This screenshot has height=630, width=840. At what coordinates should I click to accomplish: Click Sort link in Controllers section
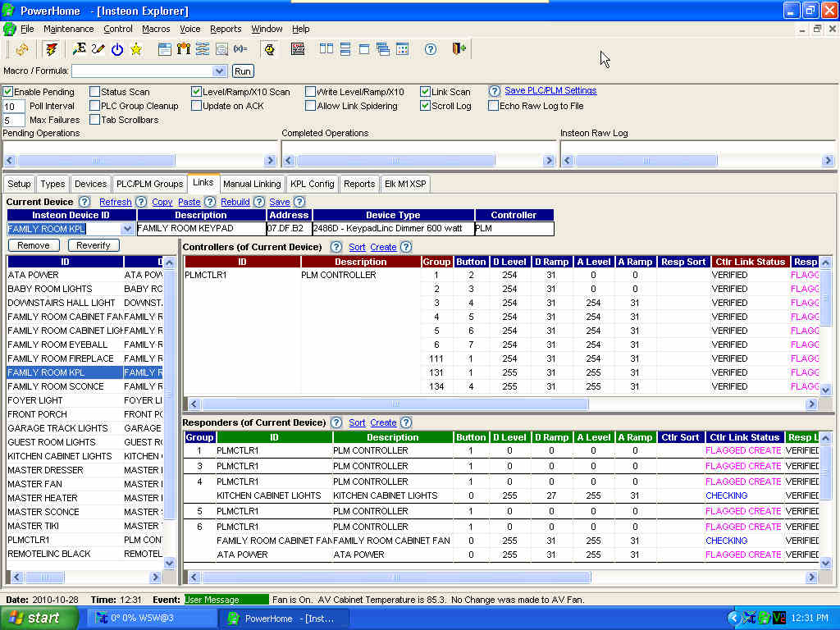point(357,247)
